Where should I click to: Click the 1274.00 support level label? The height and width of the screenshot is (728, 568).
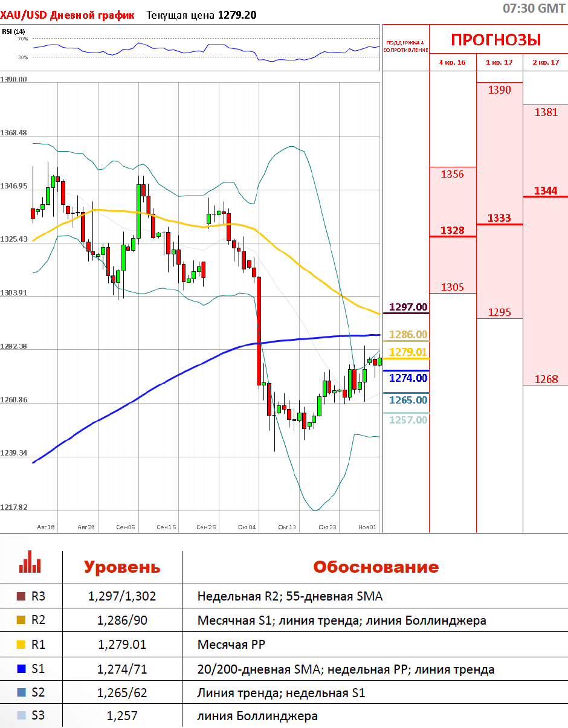point(408,378)
